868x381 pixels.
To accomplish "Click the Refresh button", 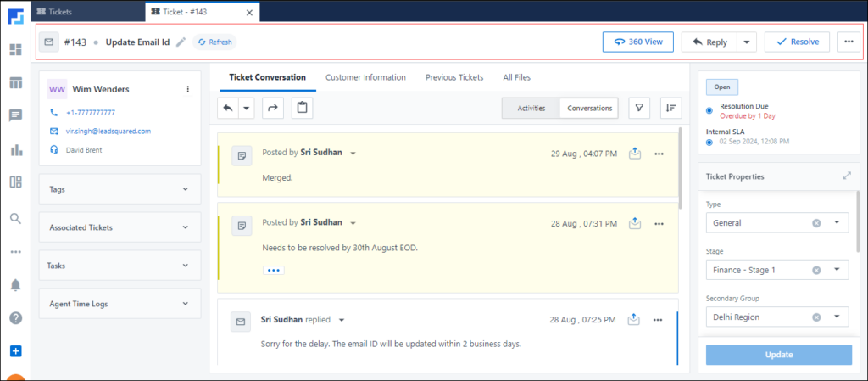I will 214,42.
